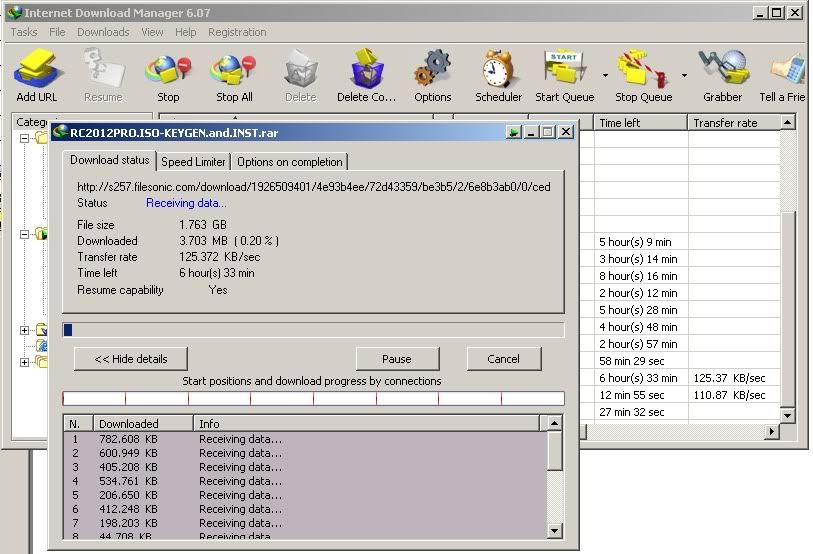Select the row with 110.87 KB/sec transfer rate
The image size is (813, 554).
coord(679,395)
